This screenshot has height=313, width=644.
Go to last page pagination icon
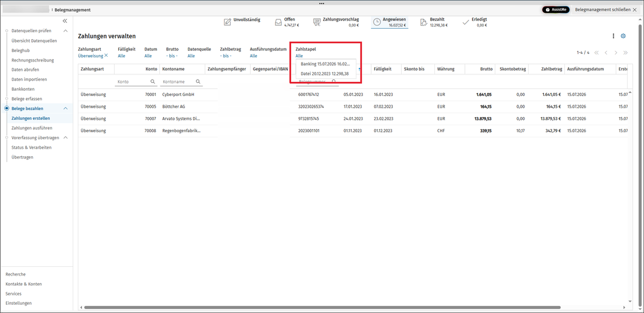click(x=625, y=53)
